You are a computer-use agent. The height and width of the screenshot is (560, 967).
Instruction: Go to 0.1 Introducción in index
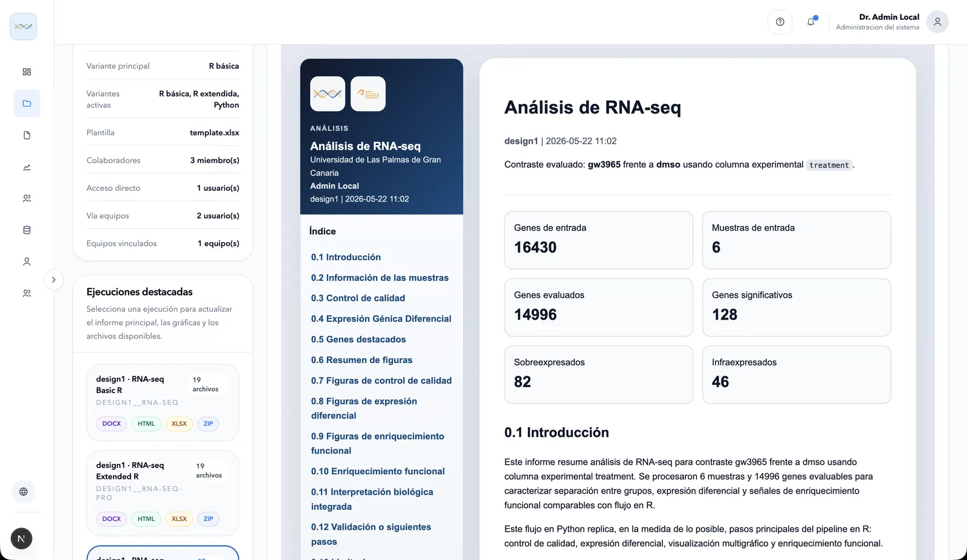click(346, 257)
